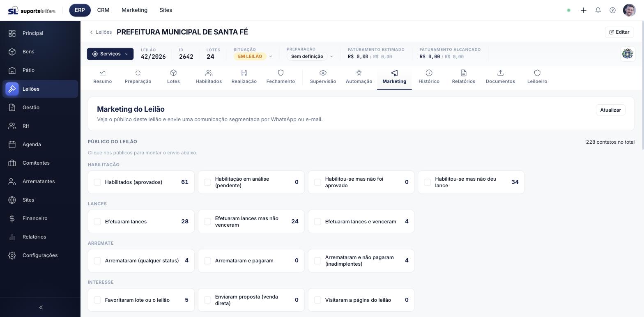Select the Leilões gavel icon in sidebar
The image size is (644, 317).
[12, 89]
